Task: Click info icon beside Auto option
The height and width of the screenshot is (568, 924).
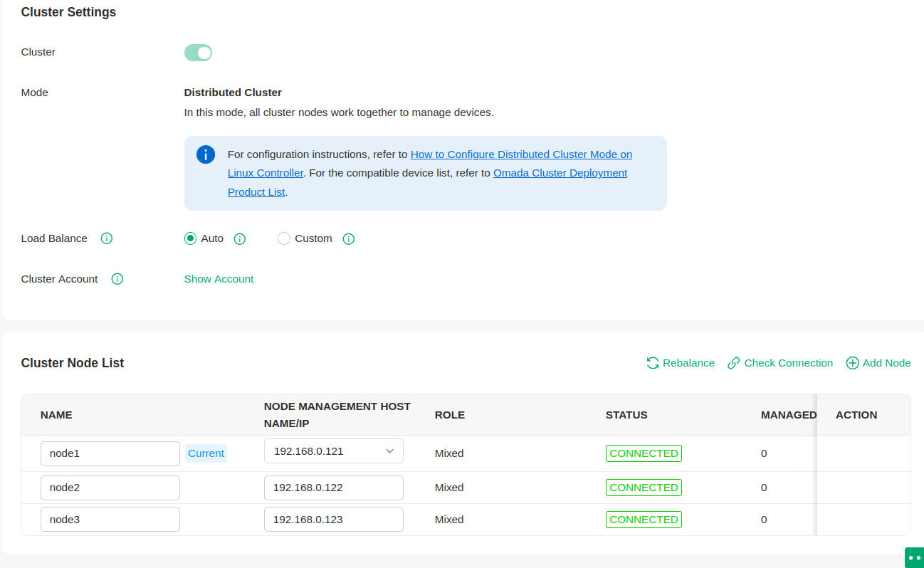Action: (240, 238)
